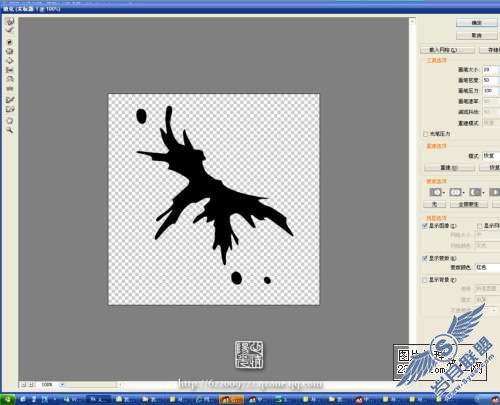Select the Bloat tool

pyautogui.click(x=10, y=61)
